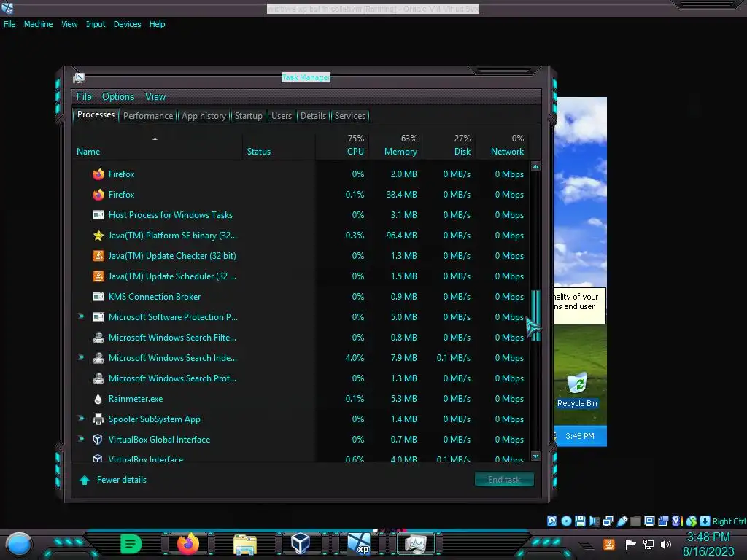Click the Status column header

point(279,145)
